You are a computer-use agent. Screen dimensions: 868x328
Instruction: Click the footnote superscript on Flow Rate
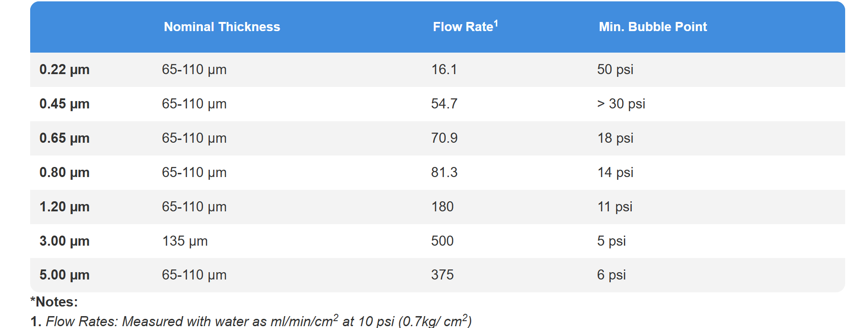496,23
